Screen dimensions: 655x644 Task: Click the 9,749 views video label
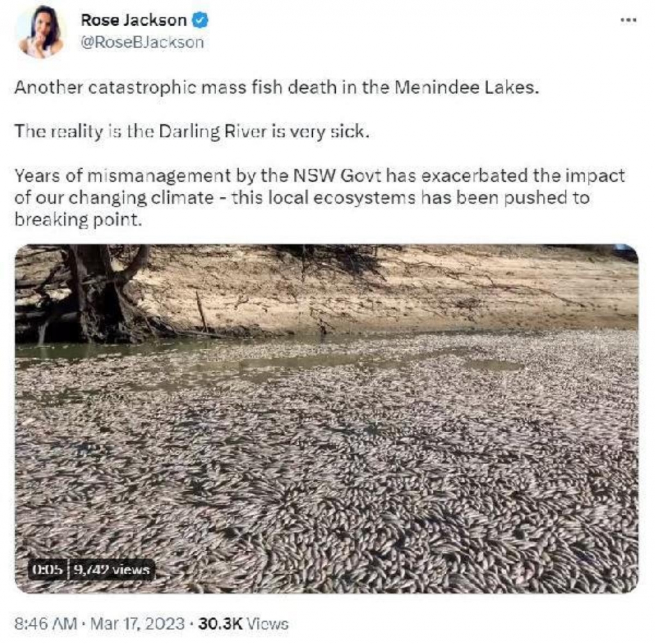tap(111, 570)
